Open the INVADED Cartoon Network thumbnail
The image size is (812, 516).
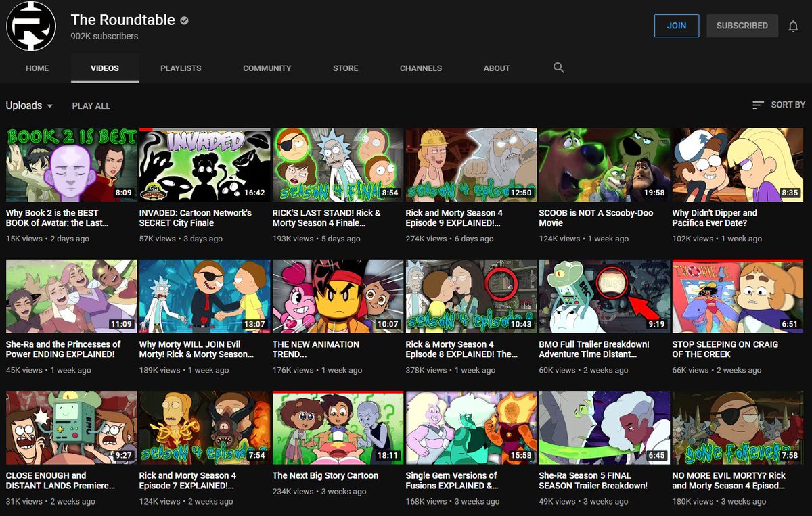204,165
